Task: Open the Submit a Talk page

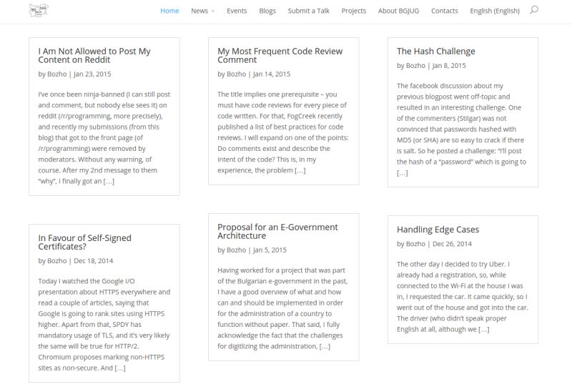Action: [x=309, y=11]
